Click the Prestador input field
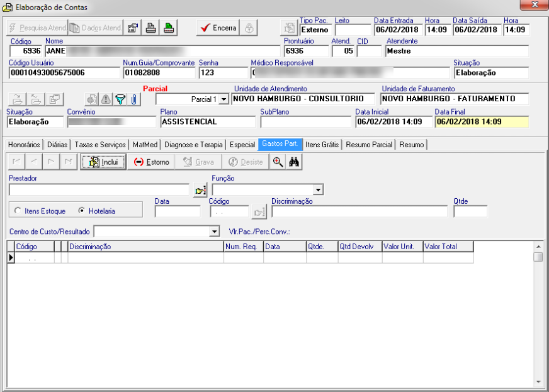 (99, 190)
